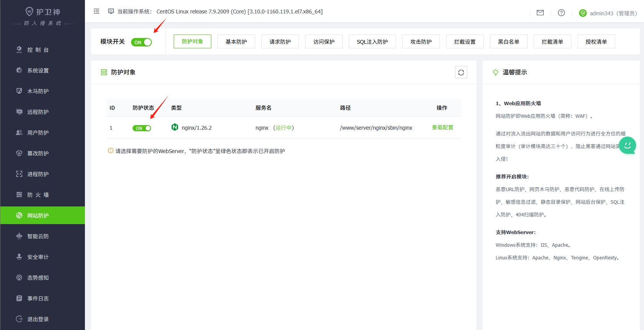Click the /www/server/nginx/sbin/nginx path
This screenshot has width=644, height=330.
tap(376, 128)
